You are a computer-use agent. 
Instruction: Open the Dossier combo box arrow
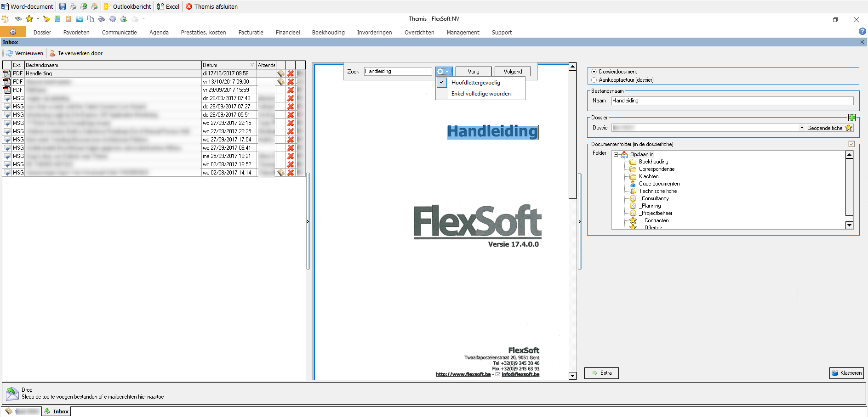[x=802, y=128]
